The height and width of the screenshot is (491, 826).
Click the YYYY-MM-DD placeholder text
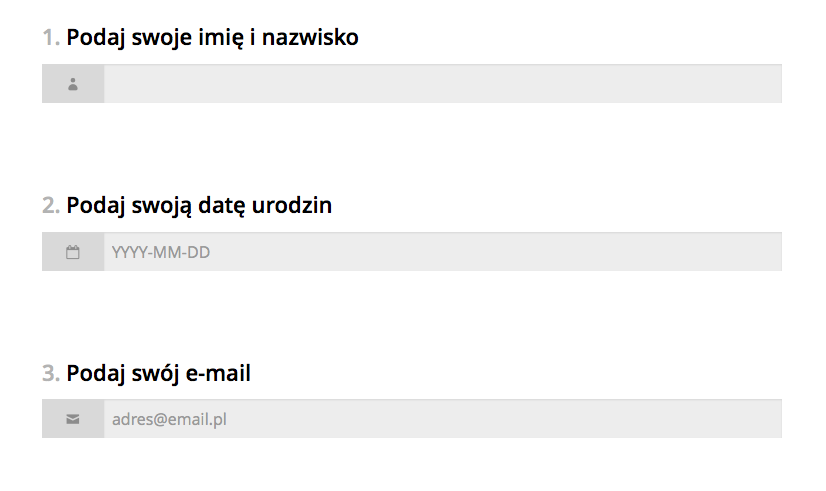tap(161, 252)
